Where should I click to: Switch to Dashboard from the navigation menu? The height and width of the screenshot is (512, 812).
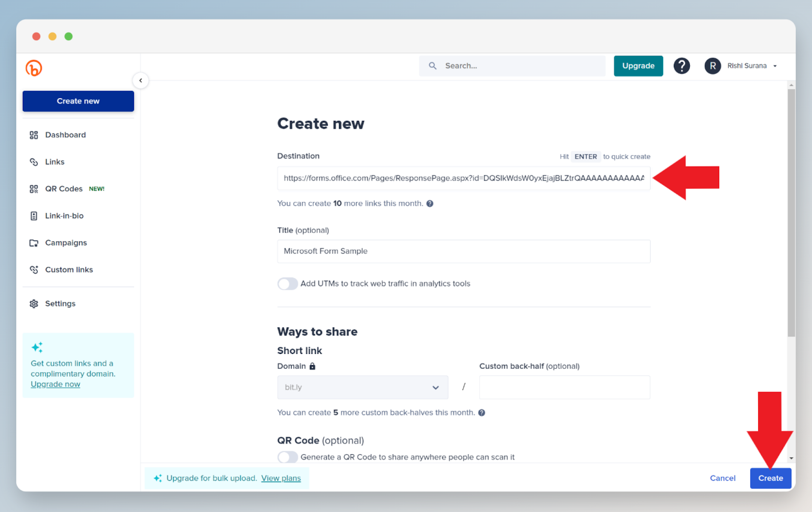click(65, 135)
